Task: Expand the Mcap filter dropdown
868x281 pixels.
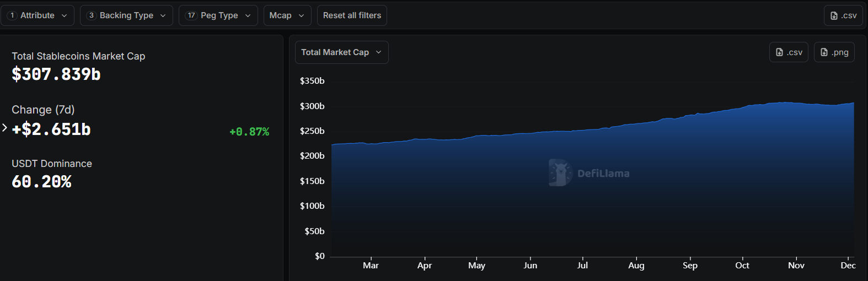Action: 287,15
